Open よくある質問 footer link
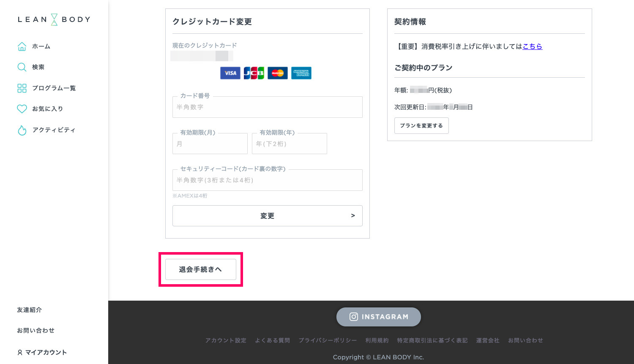This screenshot has height=364, width=634. pyautogui.click(x=273, y=340)
